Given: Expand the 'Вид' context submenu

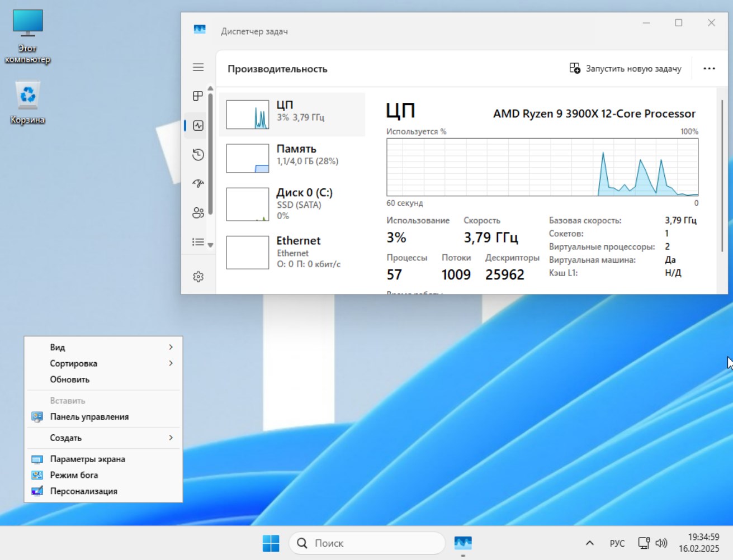Looking at the screenshot, I should 103,347.
